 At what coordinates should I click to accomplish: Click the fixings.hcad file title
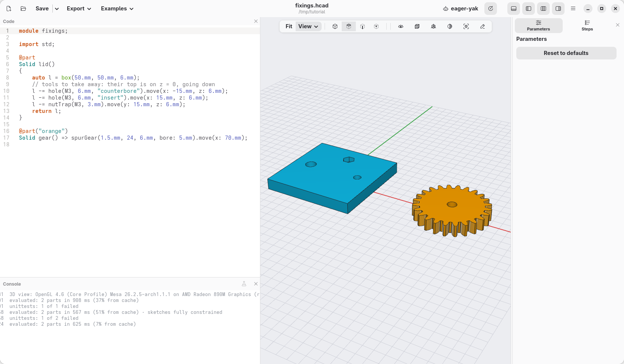tap(312, 6)
